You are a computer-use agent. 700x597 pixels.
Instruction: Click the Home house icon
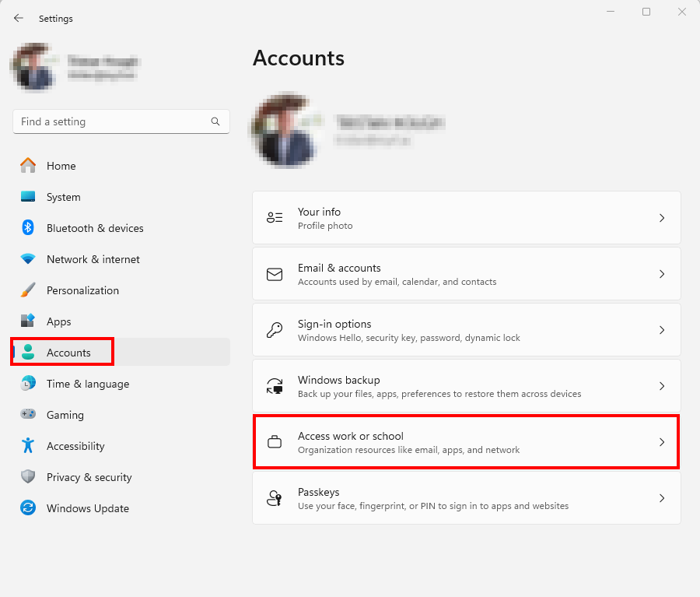coord(28,165)
